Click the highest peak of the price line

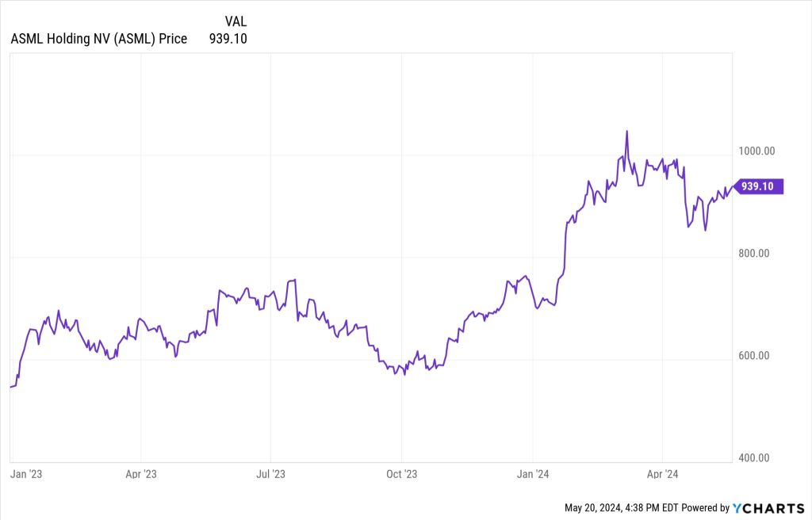click(x=626, y=132)
